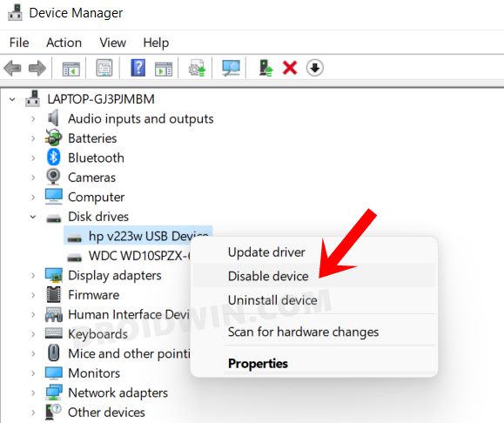Image resolution: width=504 pixels, height=423 pixels.
Task: Click the WDC WD10SPZX drive icon
Action: [x=75, y=258]
